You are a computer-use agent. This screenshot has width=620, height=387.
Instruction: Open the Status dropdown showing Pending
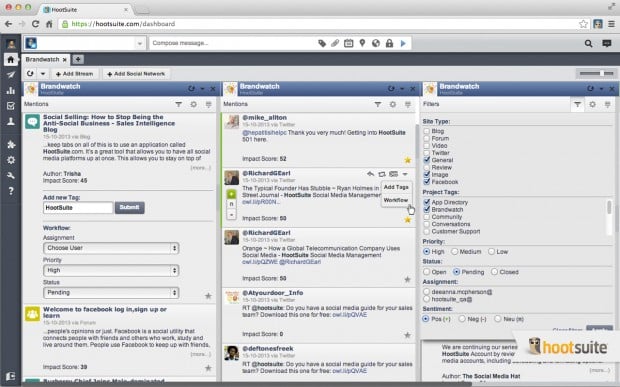point(111,293)
